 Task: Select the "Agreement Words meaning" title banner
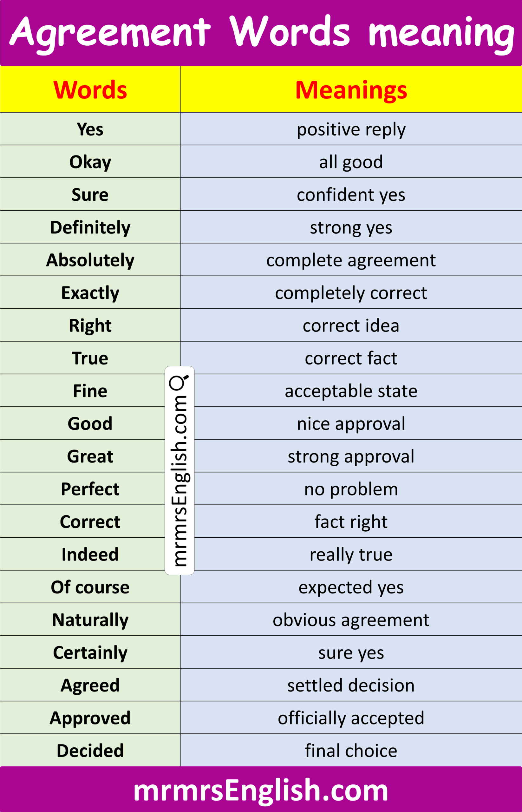point(261,33)
